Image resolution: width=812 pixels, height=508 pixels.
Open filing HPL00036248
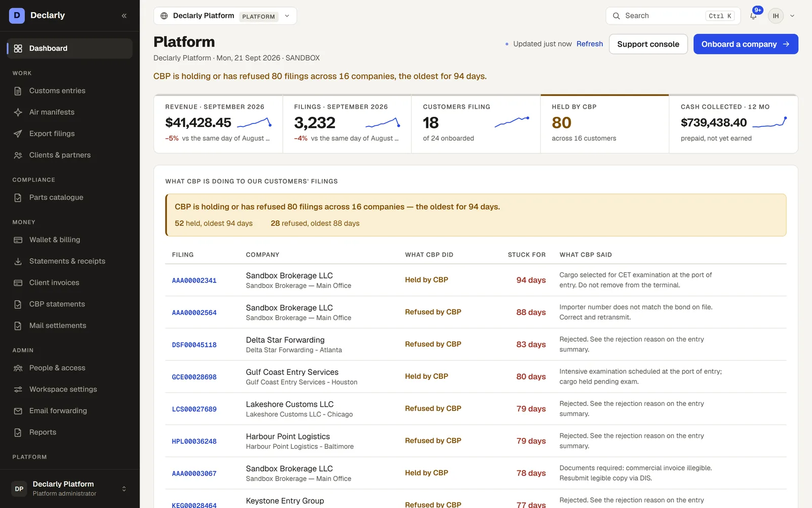[194, 441]
